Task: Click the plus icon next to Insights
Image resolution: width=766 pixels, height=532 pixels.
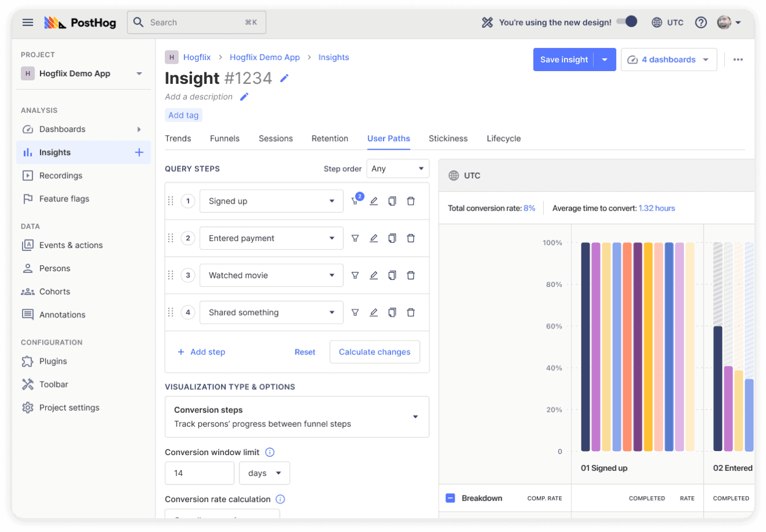Action: click(x=139, y=153)
